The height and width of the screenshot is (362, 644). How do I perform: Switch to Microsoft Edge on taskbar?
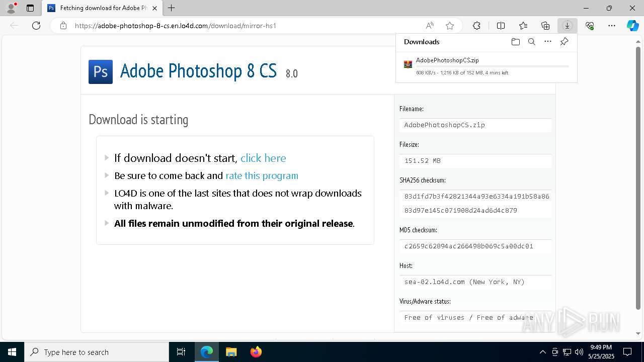point(207,352)
